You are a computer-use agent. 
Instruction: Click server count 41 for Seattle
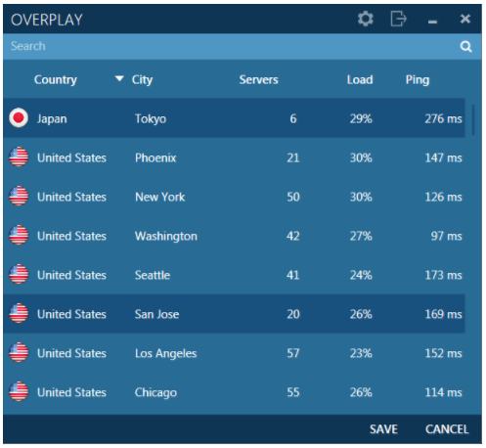click(293, 276)
